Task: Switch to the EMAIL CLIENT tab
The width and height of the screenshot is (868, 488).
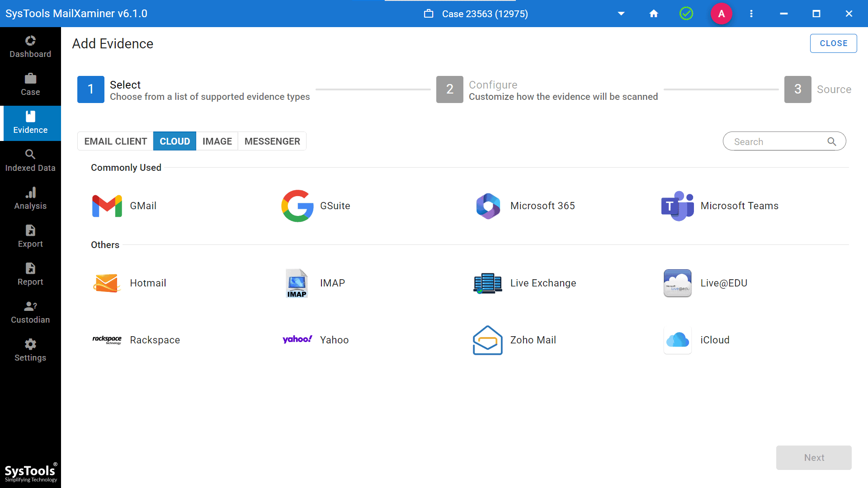Action: pyautogui.click(x=116, y=141)
